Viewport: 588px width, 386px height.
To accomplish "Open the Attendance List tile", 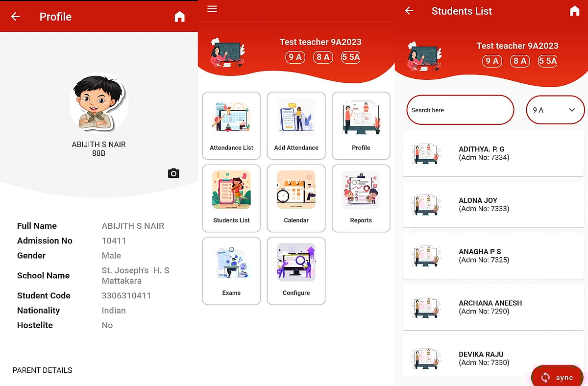I will [231, 126].
